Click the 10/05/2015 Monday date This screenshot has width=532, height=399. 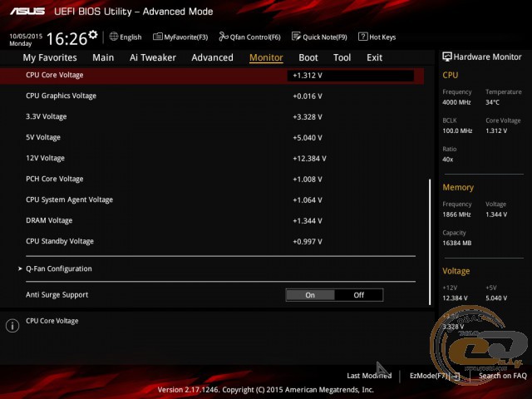pos(26,40)
